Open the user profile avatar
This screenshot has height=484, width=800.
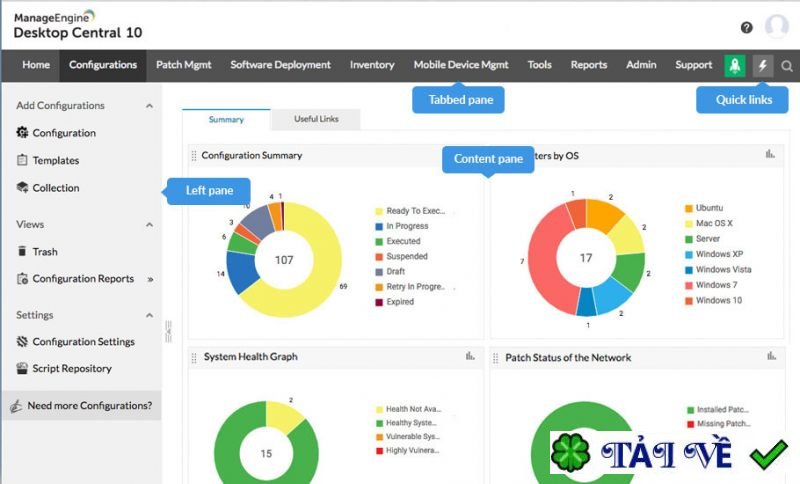[x=777, y=26]
